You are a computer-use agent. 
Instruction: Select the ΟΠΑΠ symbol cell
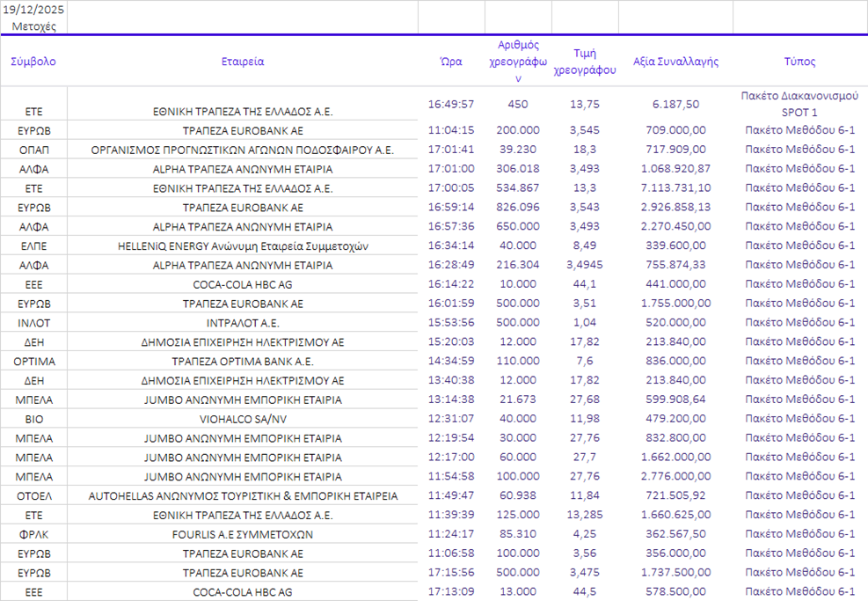click(x=33, y=150)
